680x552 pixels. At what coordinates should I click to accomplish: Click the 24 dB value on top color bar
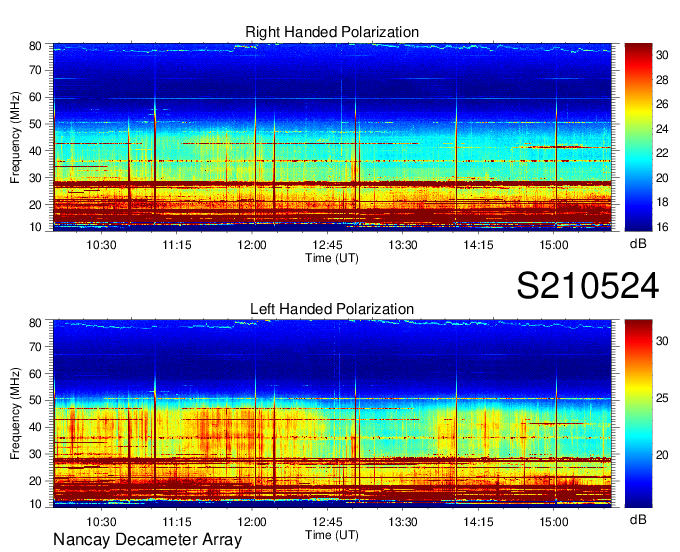[x=662, y=129]
